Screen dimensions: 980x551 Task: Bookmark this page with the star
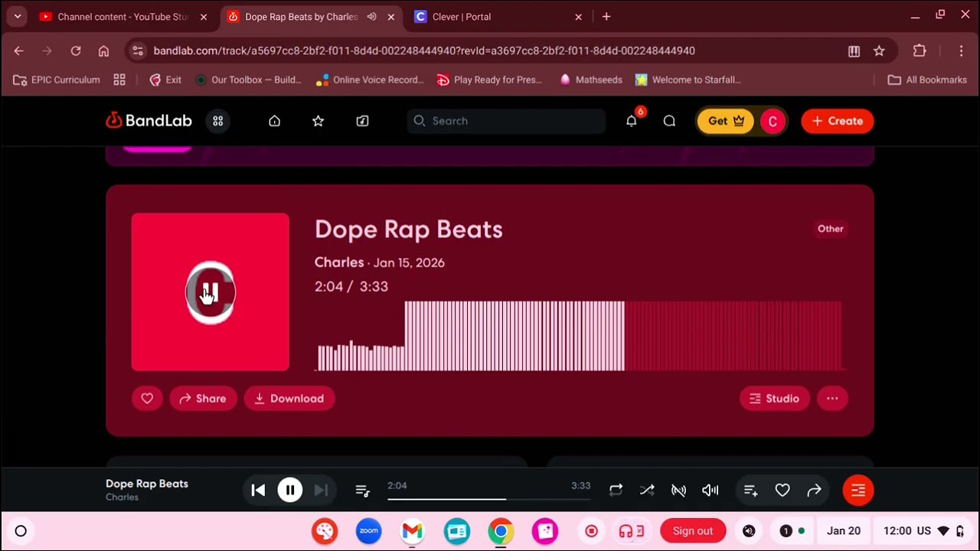[879, 51]
